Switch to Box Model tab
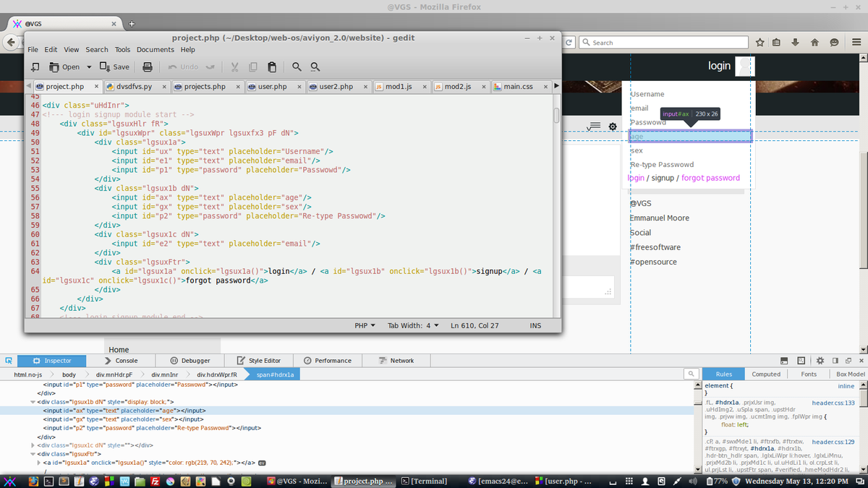This screenshot has width=868, height=488. point(851,374)
